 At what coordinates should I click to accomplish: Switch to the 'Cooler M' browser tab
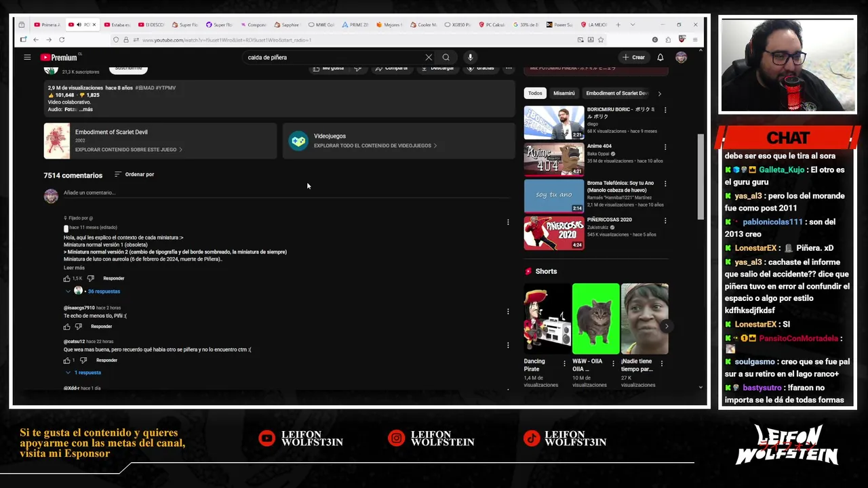coord(424,24)
